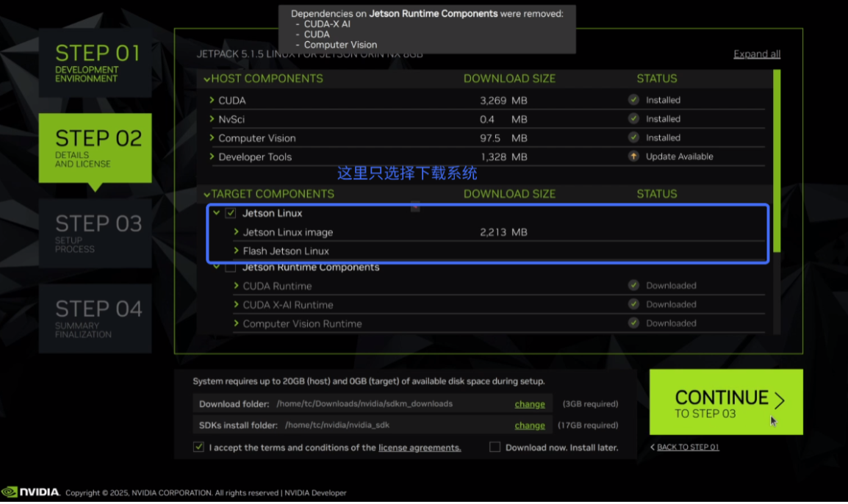Click the 3,269 MB CUDA download size
The image size is (848, 504).
(503, 100)
